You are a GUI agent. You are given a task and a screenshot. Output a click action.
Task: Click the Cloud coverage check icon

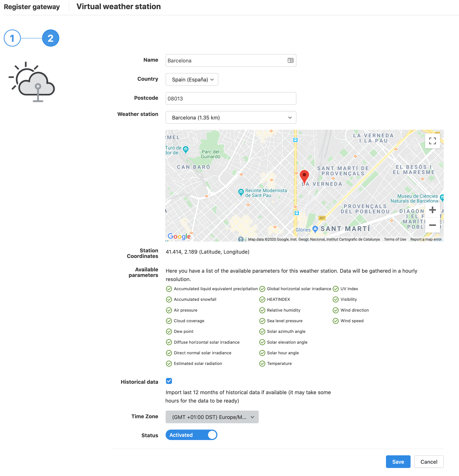click(169, 321)
